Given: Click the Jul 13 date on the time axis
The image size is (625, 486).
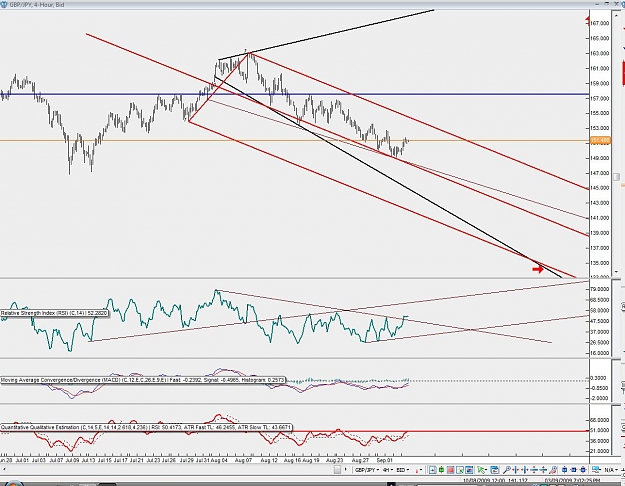Looking at the screenshot, I should (x=88, y=460).
